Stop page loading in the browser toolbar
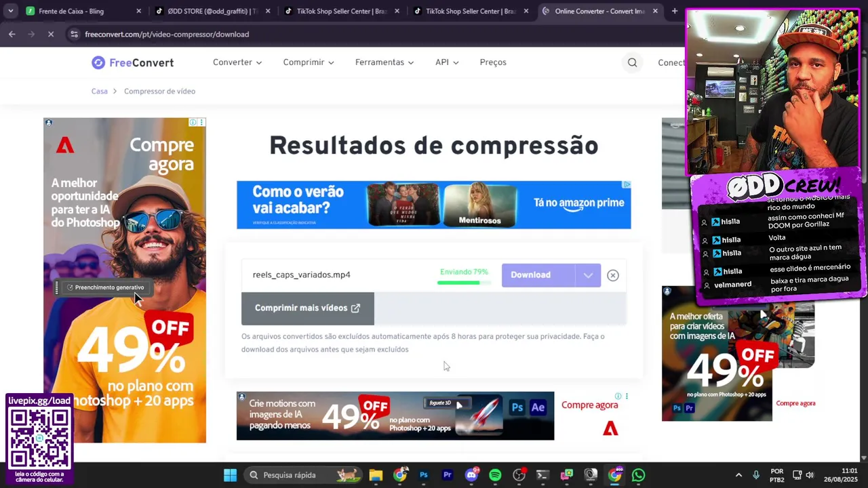This screenshot has width=868, height=488. coord(51,34)
